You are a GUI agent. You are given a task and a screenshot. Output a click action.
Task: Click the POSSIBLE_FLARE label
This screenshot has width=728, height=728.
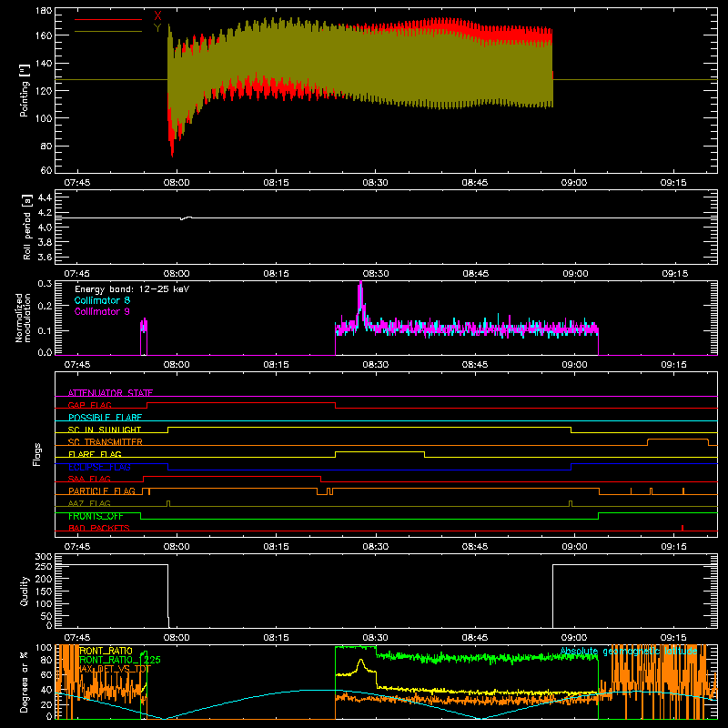point(105,417)
